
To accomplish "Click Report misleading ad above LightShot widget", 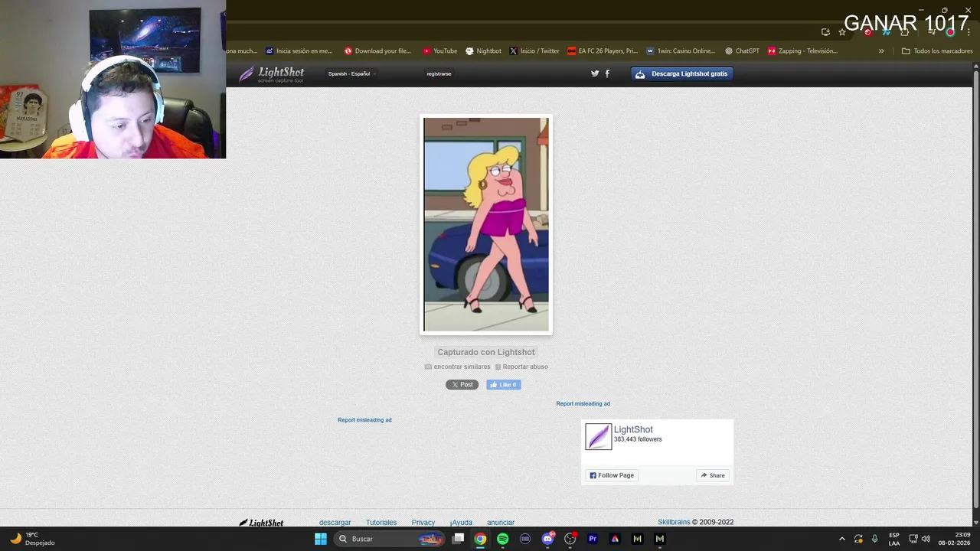I will pyautogui.click(x=583, y=404).
